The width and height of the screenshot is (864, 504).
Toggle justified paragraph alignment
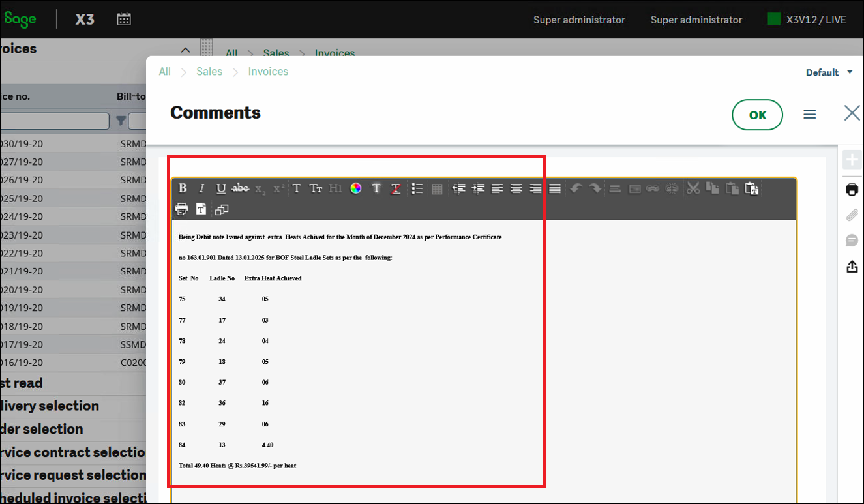[555, 188]
